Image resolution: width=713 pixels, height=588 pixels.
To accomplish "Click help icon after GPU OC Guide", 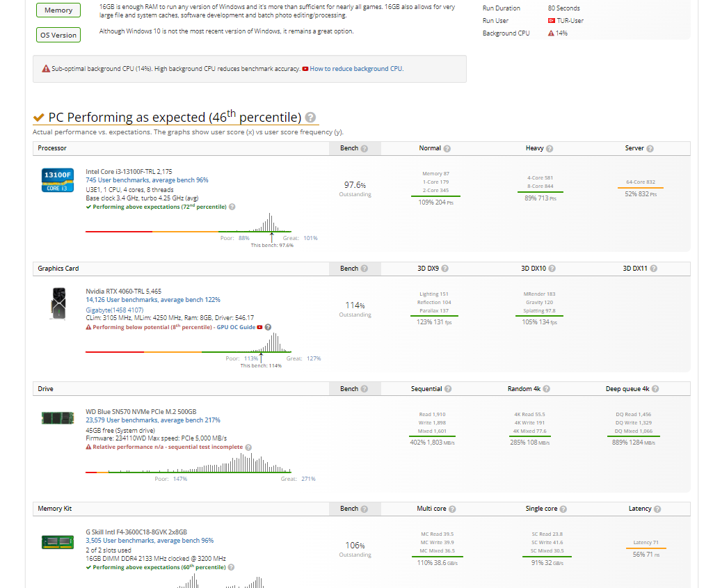I will point(268,327).
